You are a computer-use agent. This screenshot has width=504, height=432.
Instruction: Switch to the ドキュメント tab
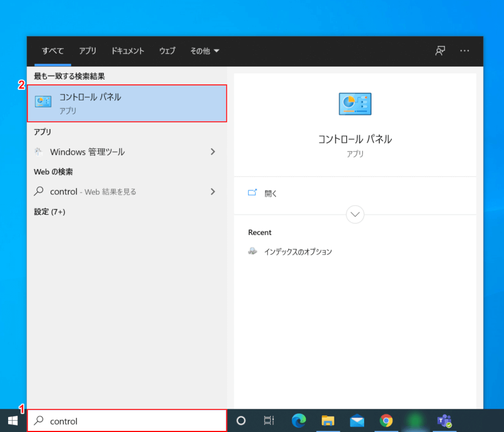pyautogui.click(x=127, y=51)
